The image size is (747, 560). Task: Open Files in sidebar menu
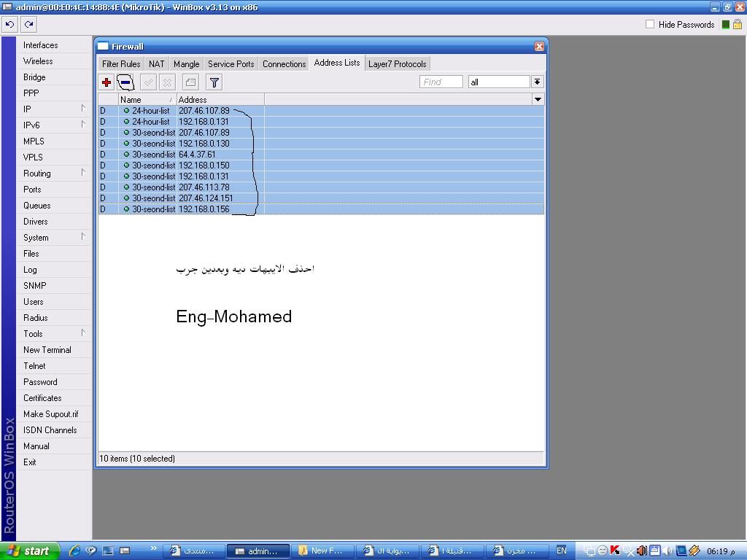(53, 254)
